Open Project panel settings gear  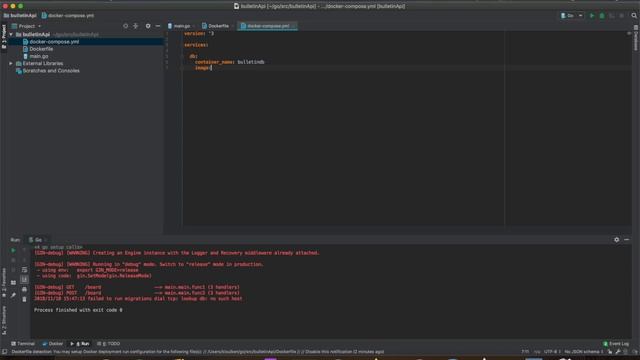(x=148, y=26)
